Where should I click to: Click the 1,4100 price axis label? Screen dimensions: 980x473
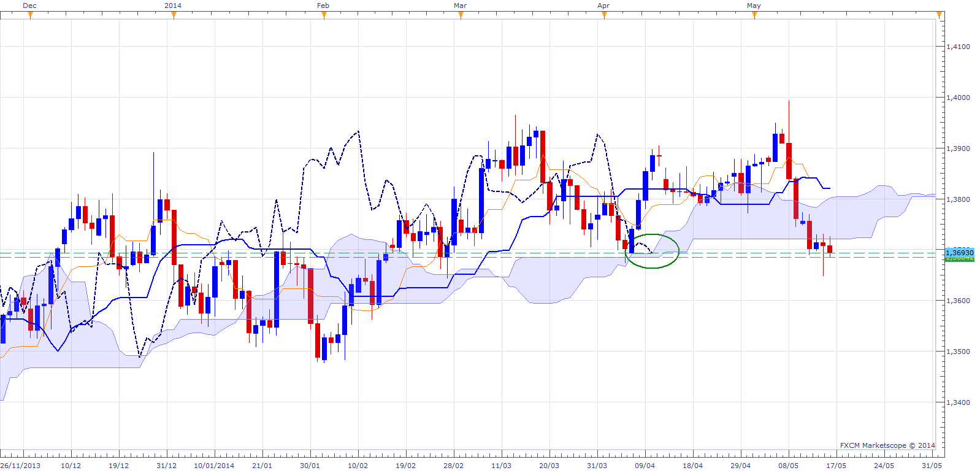959,47
